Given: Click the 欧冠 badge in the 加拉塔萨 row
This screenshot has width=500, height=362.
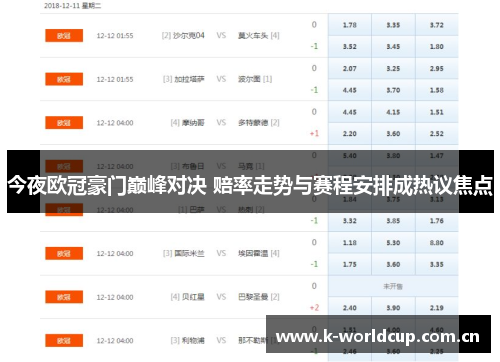Looking at the screenshot, I should [64, 79].
